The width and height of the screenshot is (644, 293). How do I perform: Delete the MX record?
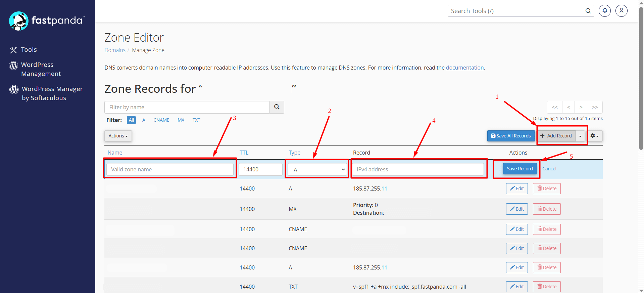[547, 209]
